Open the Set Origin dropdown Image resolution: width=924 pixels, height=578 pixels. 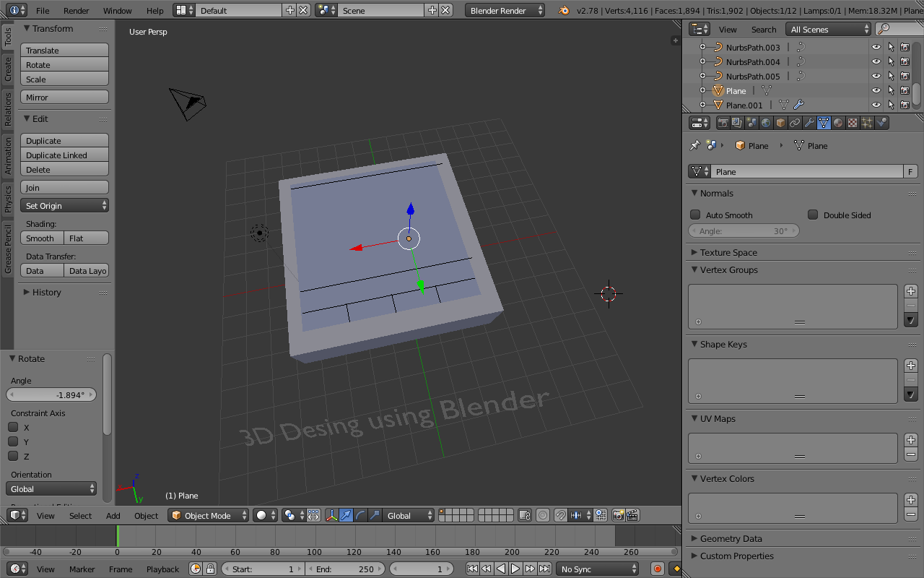[64, 206]
